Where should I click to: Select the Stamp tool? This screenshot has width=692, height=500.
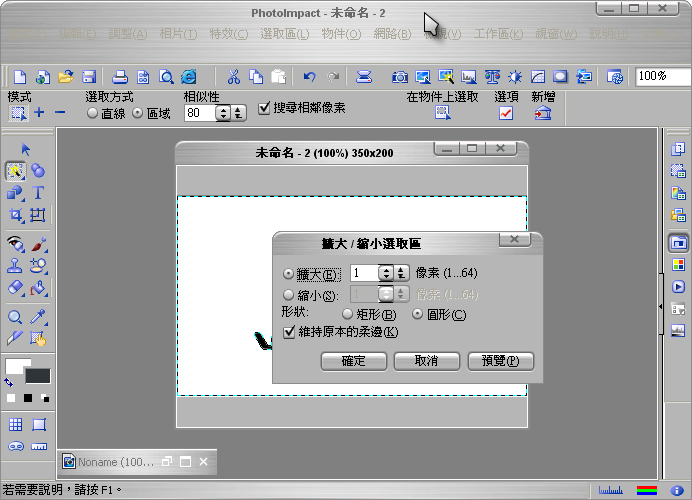click(15, 266)
